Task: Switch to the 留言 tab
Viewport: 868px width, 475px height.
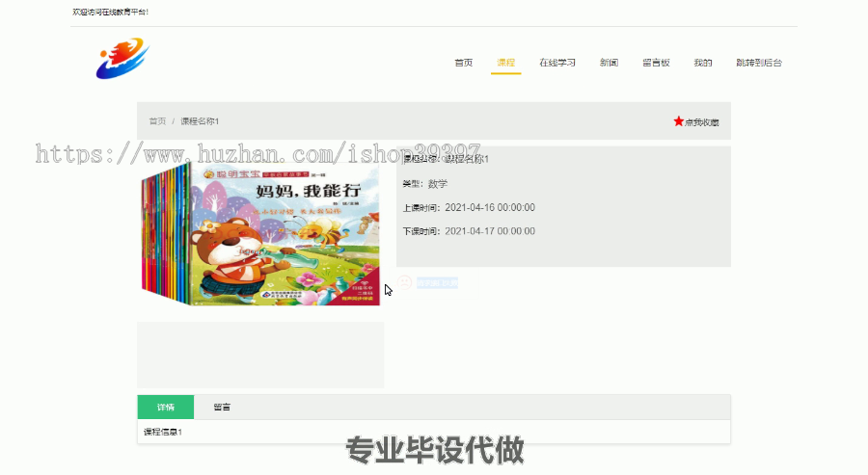Action: [222, 407]
